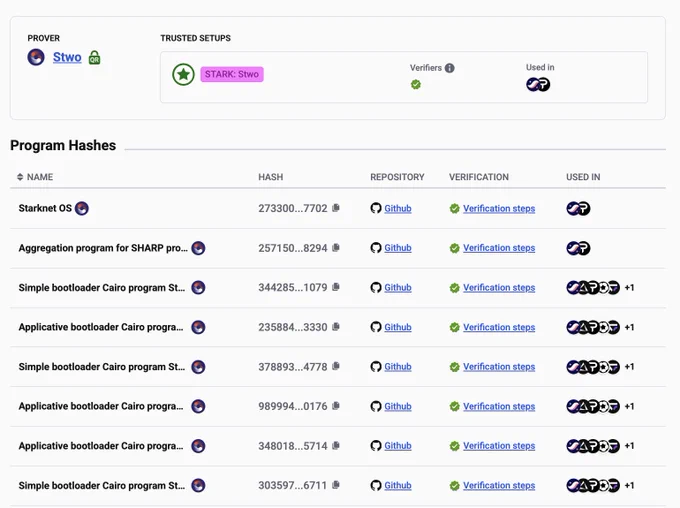Click the project icons under Used in
Screen dimensions: 680x508
pos(538,84)
